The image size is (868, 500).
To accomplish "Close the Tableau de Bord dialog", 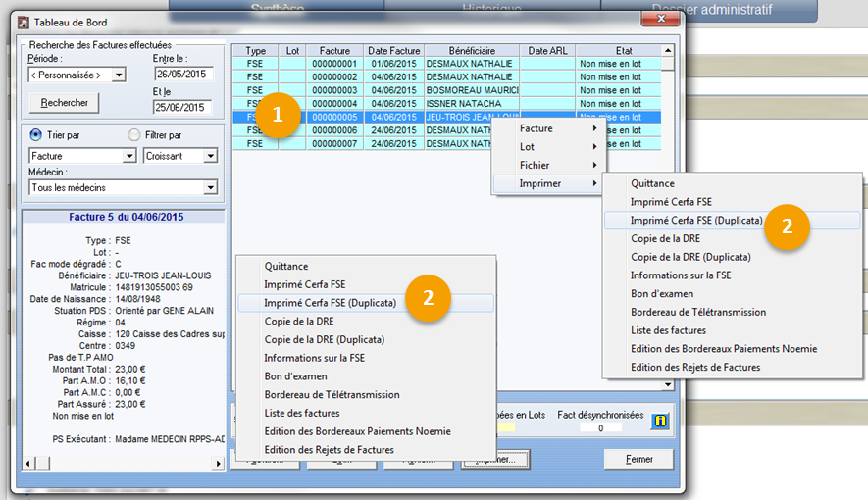I will click(x=660, y=19).
